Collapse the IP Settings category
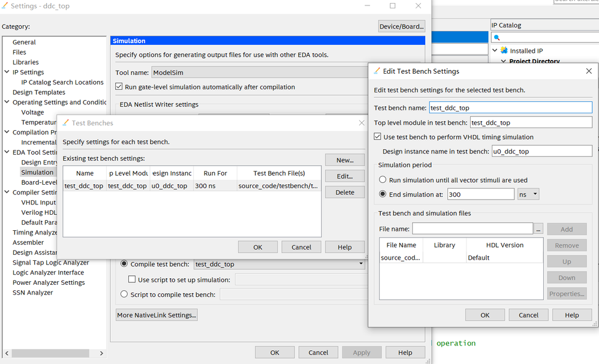 pyautogui.click(x=7, y=72)
